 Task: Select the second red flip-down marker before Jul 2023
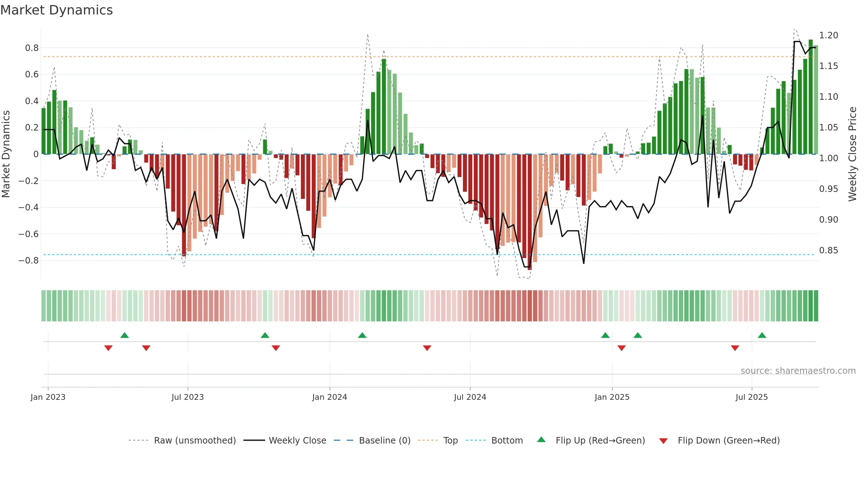pyautogui.click(x=146, y=348)
